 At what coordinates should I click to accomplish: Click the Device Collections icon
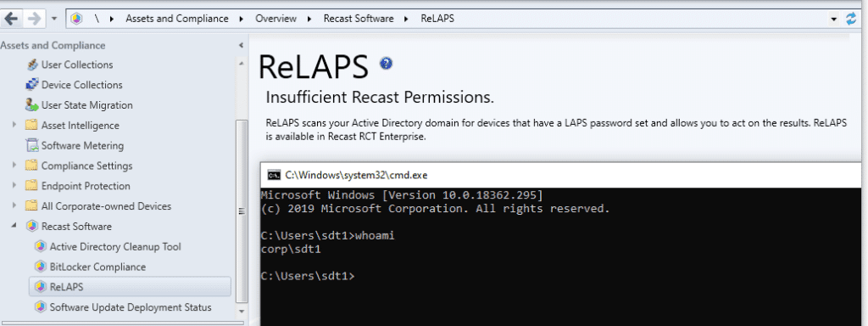coord(33,85)
